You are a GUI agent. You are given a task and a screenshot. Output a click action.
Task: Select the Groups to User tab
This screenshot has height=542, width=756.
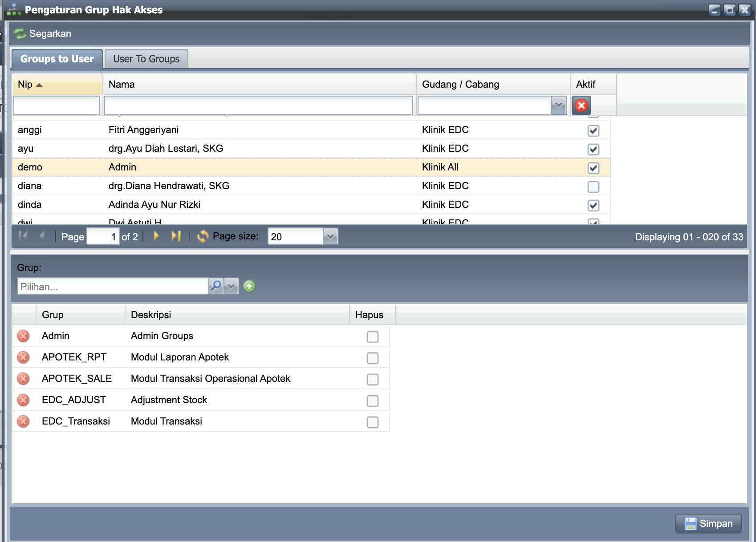pyautogui.click(x=57, y=59)
